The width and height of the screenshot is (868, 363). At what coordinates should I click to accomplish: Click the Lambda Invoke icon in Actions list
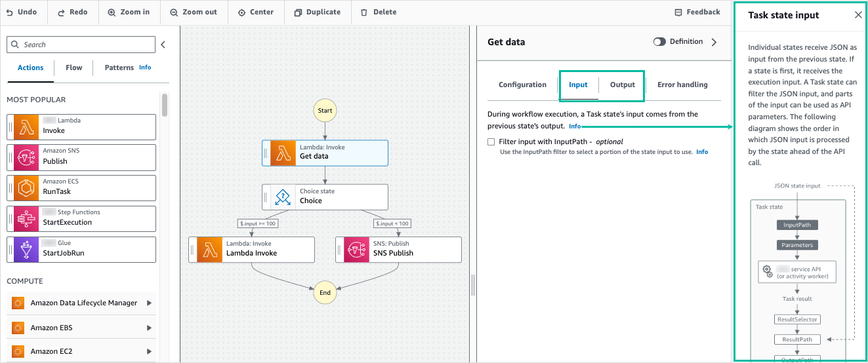(27, 126)
